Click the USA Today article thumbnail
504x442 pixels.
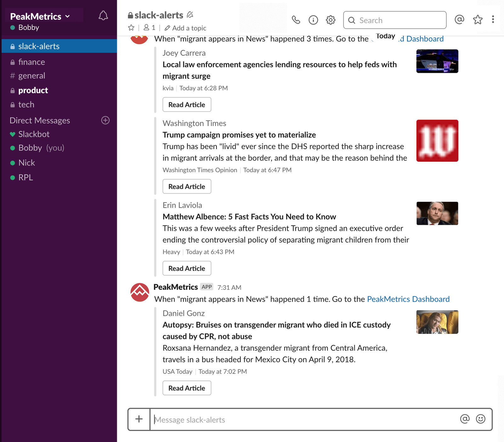click(437, 322)
